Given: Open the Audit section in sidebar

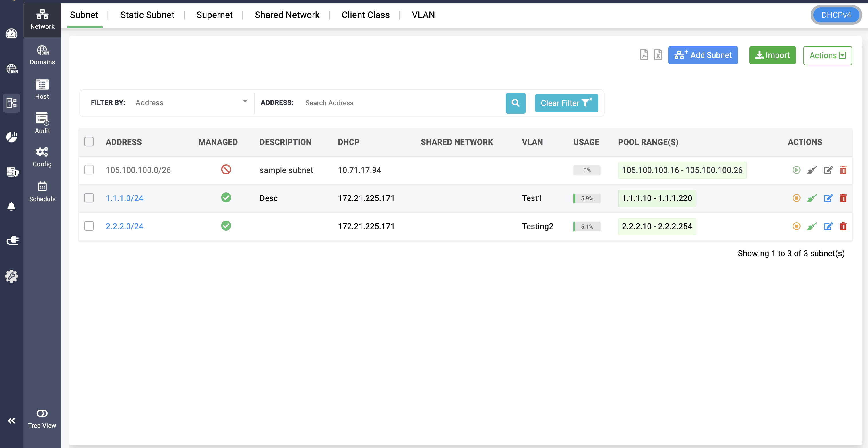Looking at the screenshot, I should tap(42, 123).
